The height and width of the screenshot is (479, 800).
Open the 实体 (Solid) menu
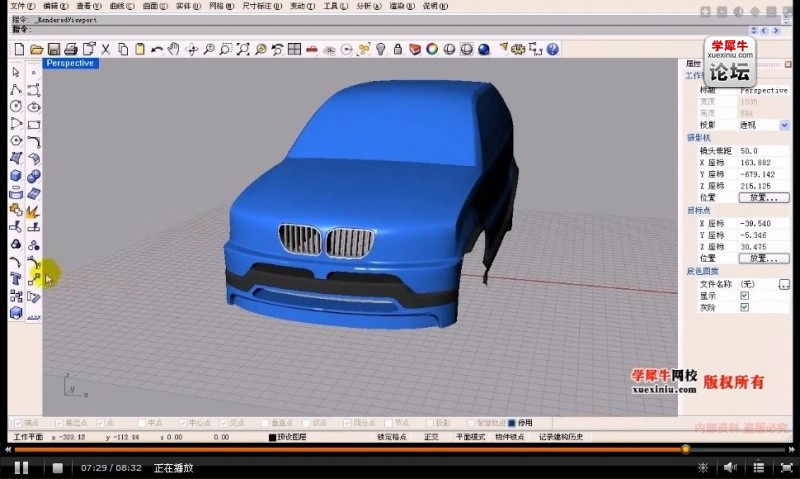(x=188, y=6)
